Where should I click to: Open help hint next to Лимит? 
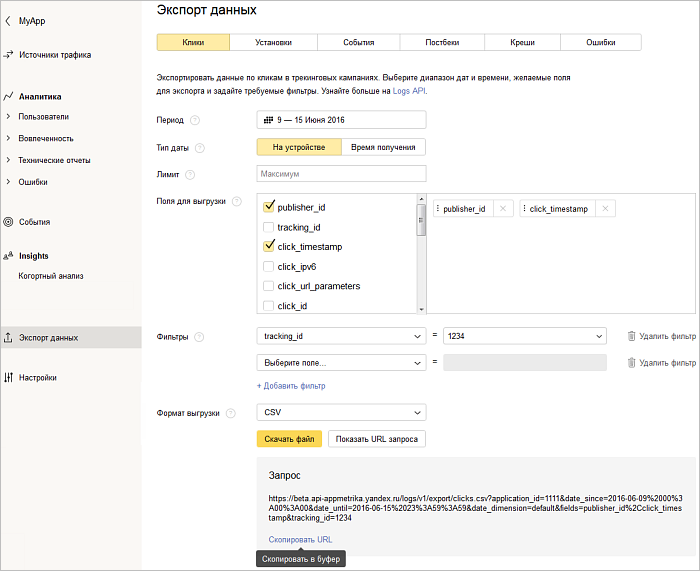[x=190, y=175]
